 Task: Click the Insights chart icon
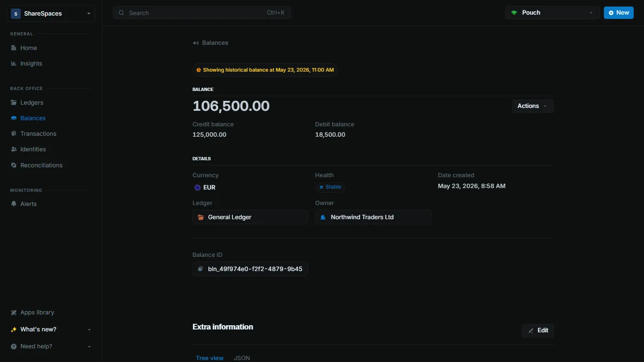14,63
